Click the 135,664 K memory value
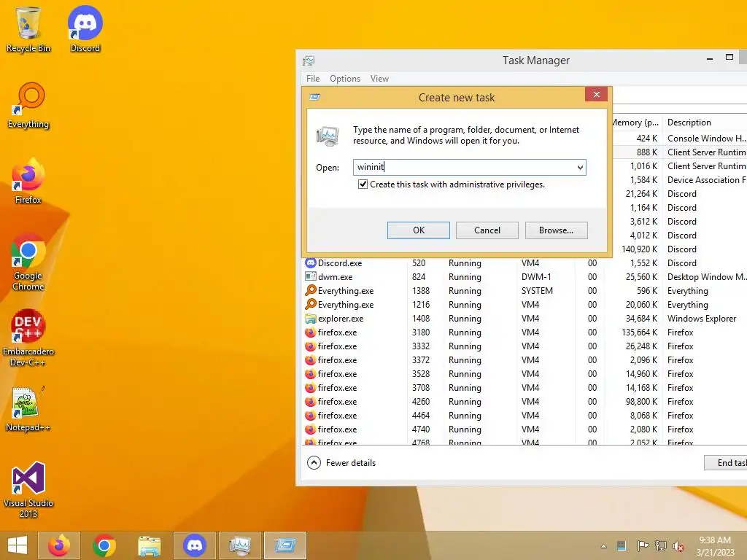Image resolution: width=747 pixels, height=560 pixels. 639,332
